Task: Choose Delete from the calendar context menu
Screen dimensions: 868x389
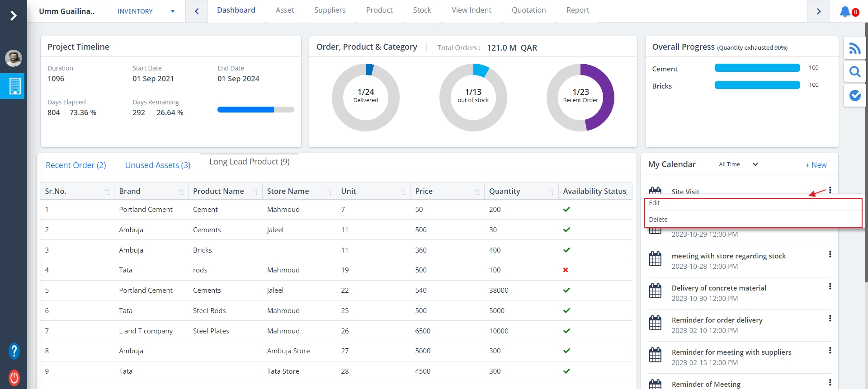Action: 658,220
